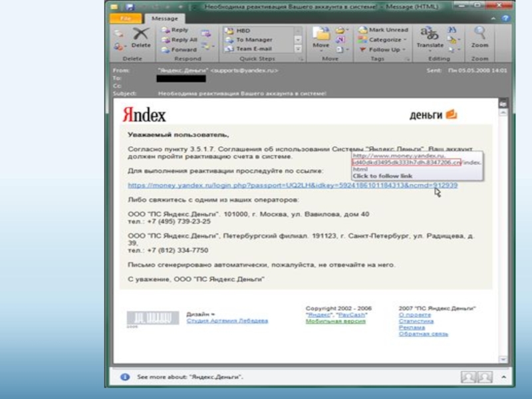532x399 pixels.
Task: Click phone number +7 (495) 739-23-25
Action: coord(179,221)
